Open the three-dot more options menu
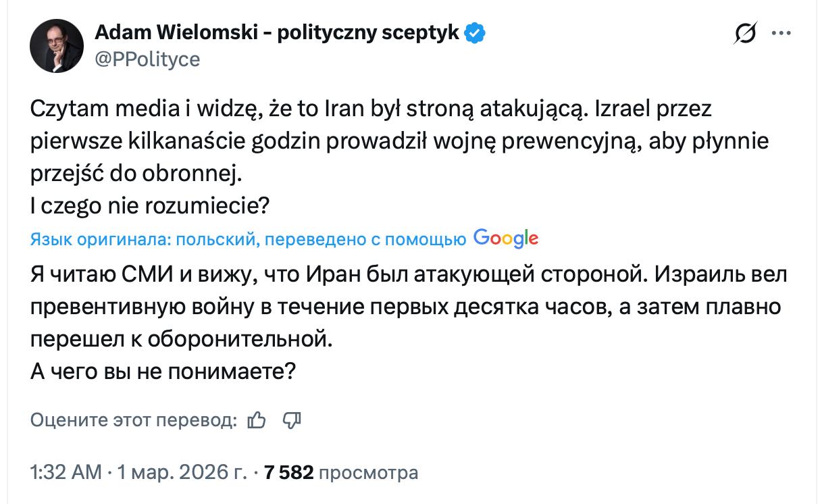This screenshot has width=820, height=504. 781,34
